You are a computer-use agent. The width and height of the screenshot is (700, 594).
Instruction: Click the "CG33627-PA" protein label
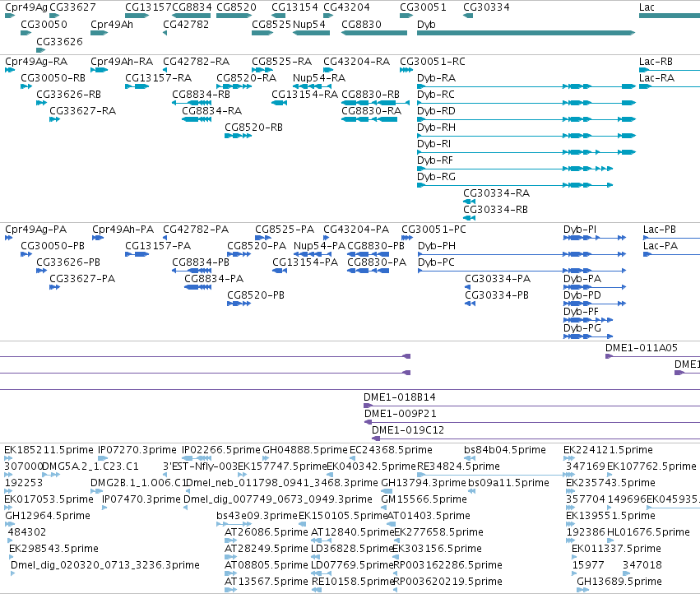tap(82, 279)
